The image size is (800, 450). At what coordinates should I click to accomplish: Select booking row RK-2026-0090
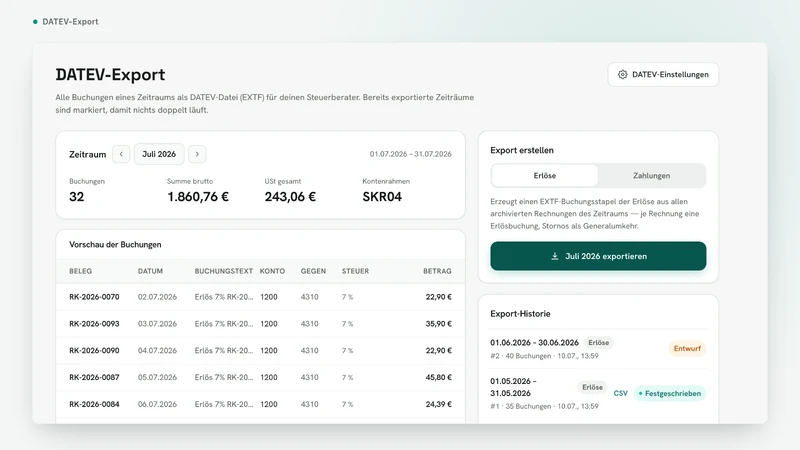pos(260,351)
